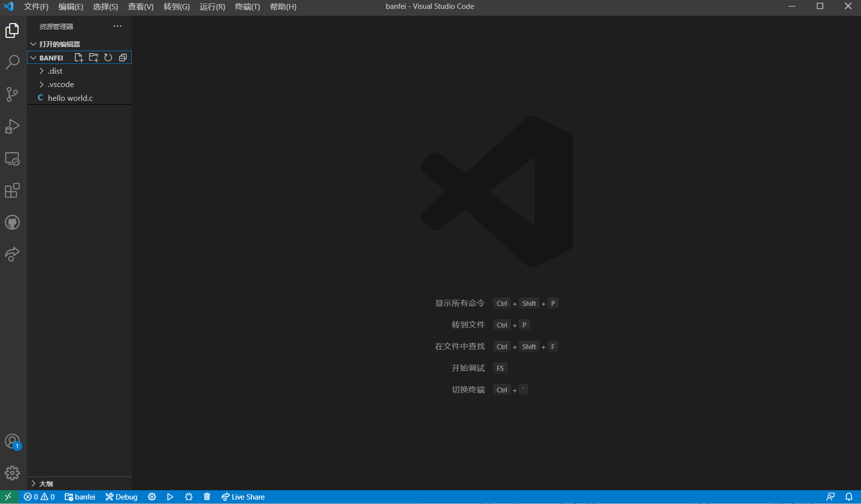Viewport: 861px width, 504px height.
Task: Click the feedback icon in status bar
Action: 831,497
